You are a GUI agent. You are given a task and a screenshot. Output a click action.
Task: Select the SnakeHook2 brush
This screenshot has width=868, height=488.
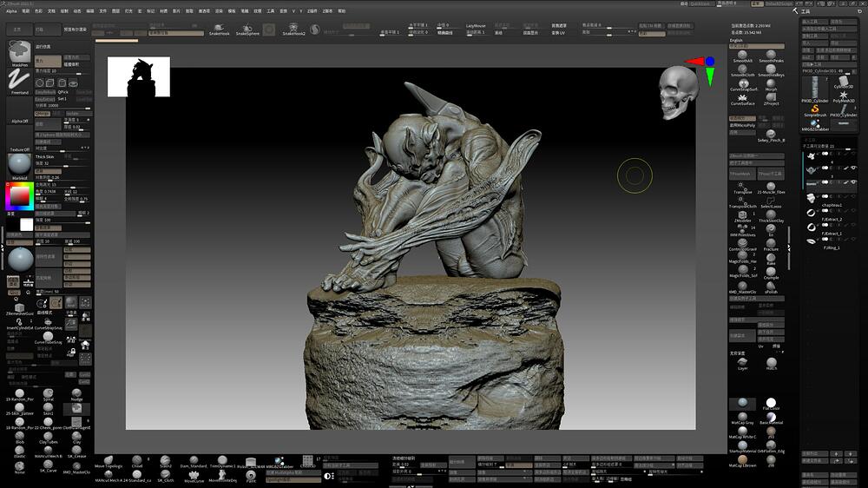pos(293,30)
